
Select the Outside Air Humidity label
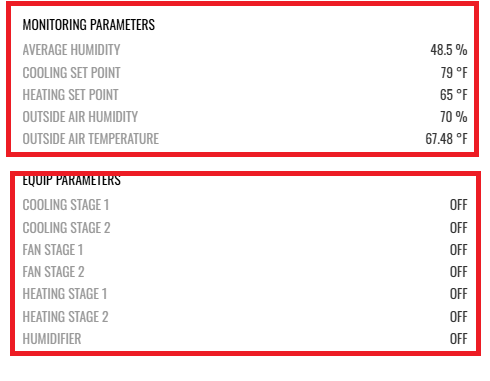(80, 117)
